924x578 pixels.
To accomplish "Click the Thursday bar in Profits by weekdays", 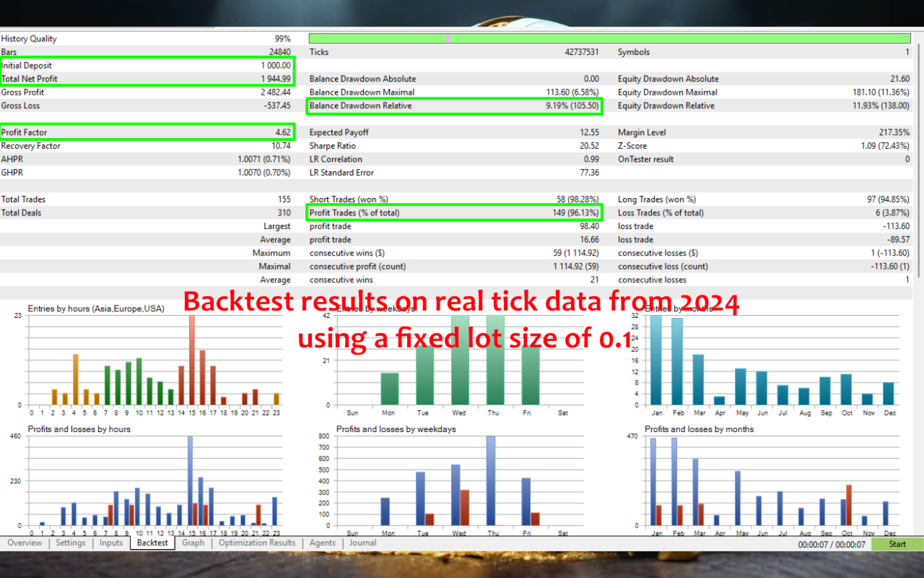I will pyautogui.click(x=491, y=480).
